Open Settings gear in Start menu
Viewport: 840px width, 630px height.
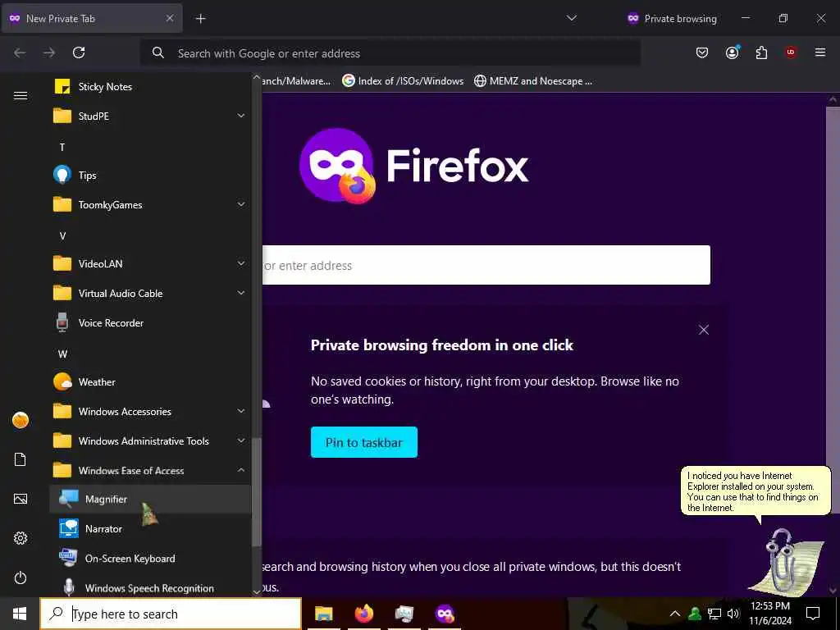coord(21,538)
